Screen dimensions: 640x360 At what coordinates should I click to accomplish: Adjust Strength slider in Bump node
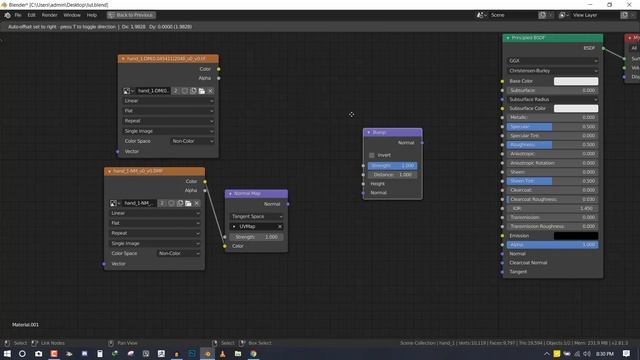coord(392,166)
